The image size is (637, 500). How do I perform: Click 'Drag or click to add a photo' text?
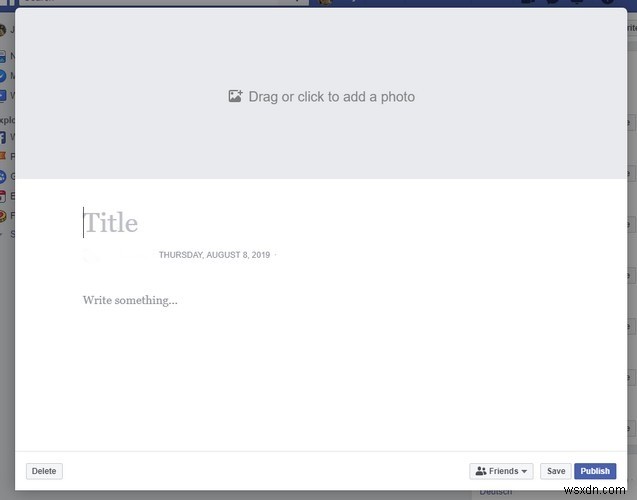(332, 97)
